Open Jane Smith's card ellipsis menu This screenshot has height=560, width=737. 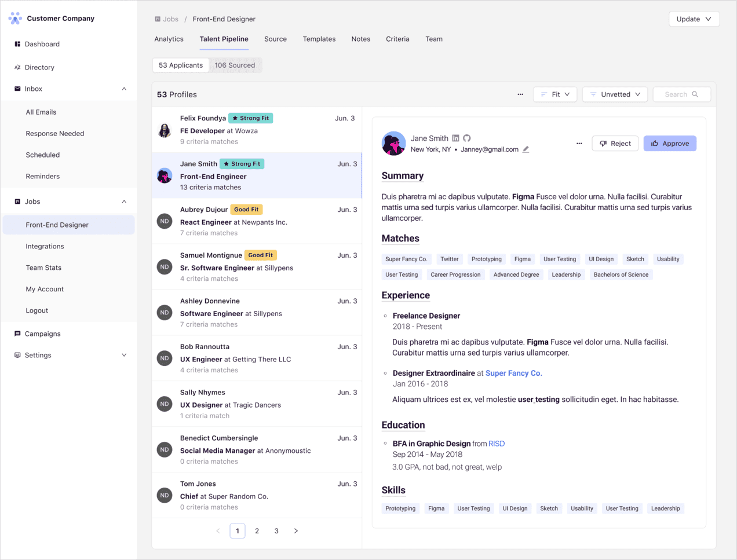pyautogui.click(x=579, y=143)
